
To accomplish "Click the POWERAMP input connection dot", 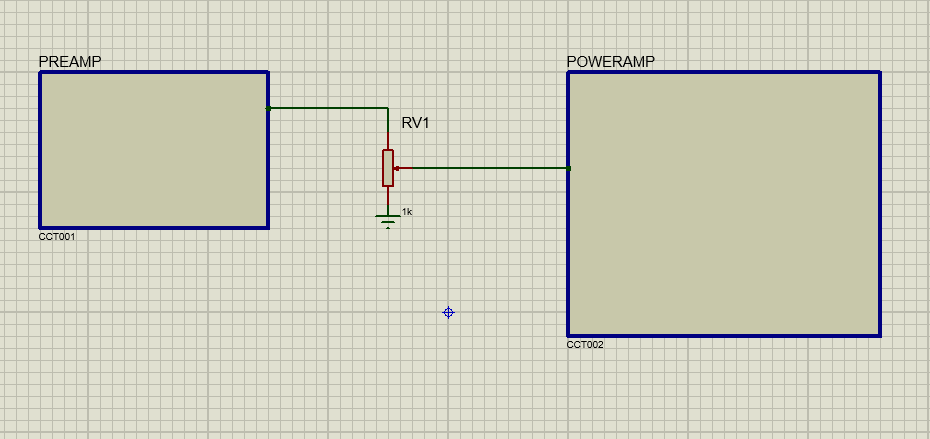I will click(x=568, y=168).
